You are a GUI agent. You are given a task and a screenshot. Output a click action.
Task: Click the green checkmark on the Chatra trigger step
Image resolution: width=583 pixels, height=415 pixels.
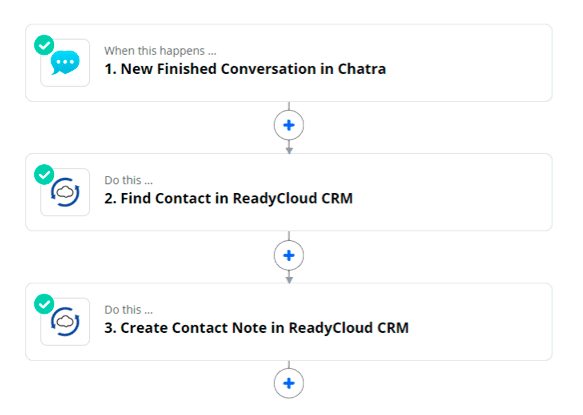point(44,45)
